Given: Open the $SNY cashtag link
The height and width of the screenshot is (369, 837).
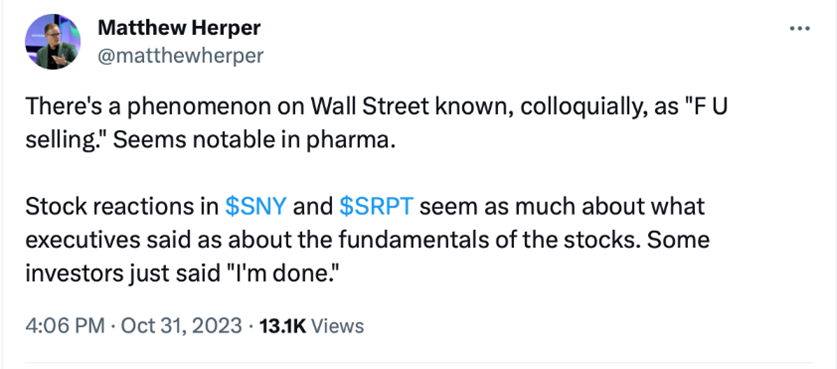Looking at the screenshot, I should 256,207.
